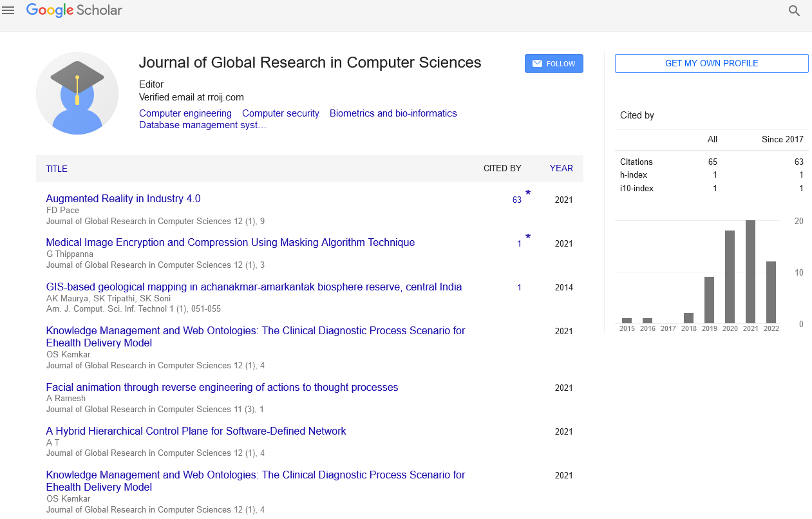Click the 2021 bar in the citations chart
Image resolution: width=812 pixels, height=519 pixels.
[x=751, y=272]
